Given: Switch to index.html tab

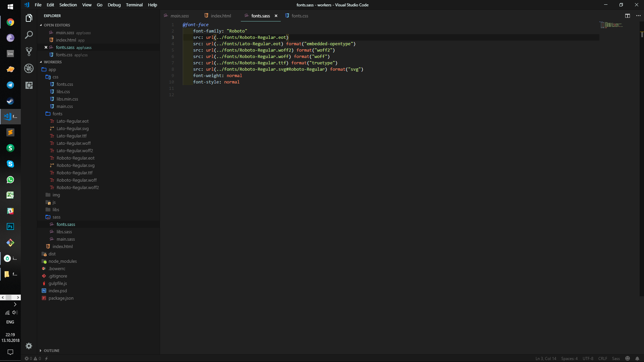Looking at the screenshot, I should (221, 16).
